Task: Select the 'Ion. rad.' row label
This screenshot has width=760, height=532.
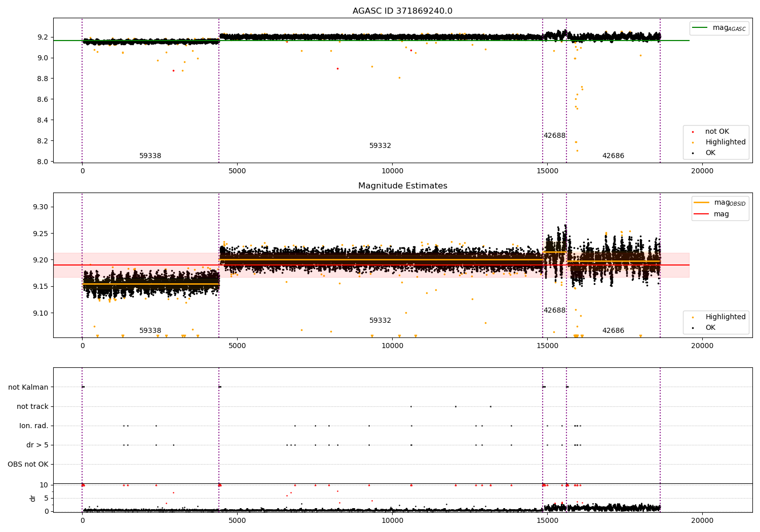Action: point(34,426)
